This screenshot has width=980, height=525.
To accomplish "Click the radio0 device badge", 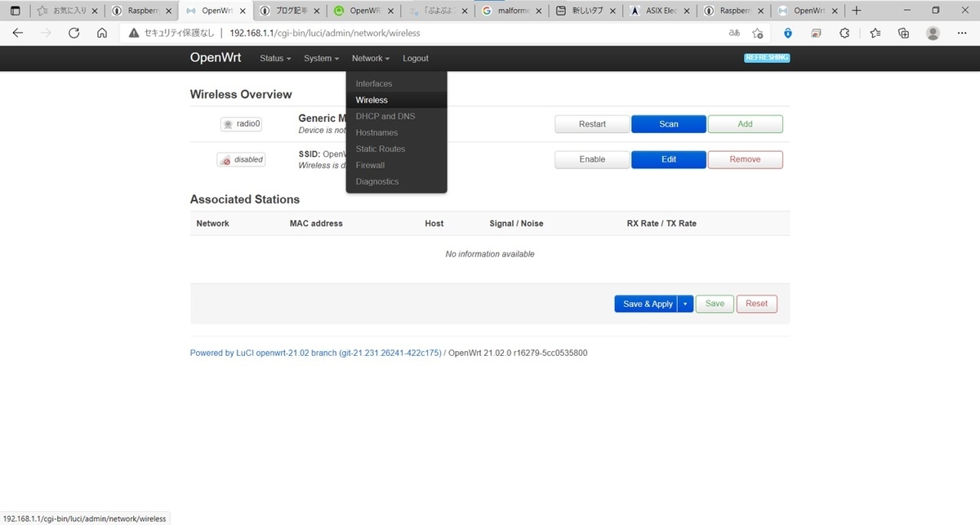I will click(241, 124).
